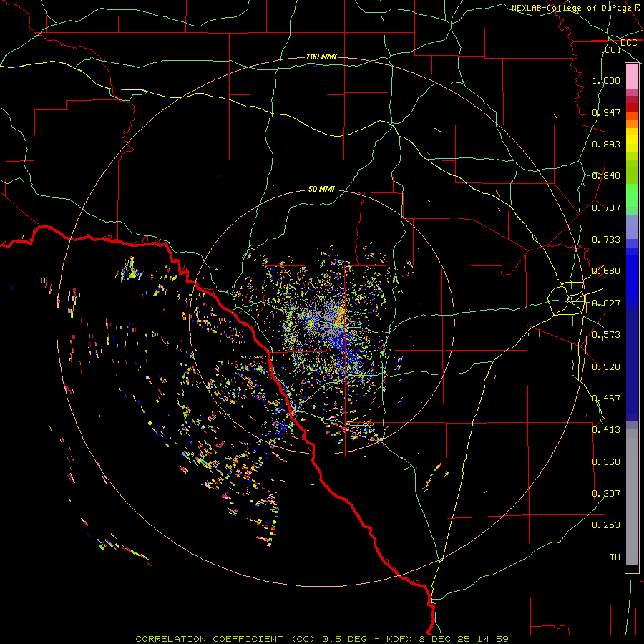This screenshot has width=644, height=644.
Task: Click the 50 NMI range ring label
Action: coord(321,189)
